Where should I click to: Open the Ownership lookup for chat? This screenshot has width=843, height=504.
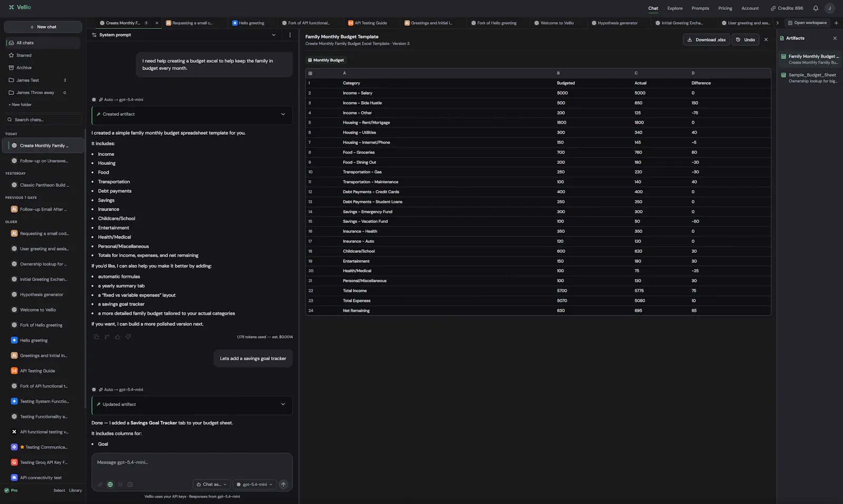tap(42, 264)
